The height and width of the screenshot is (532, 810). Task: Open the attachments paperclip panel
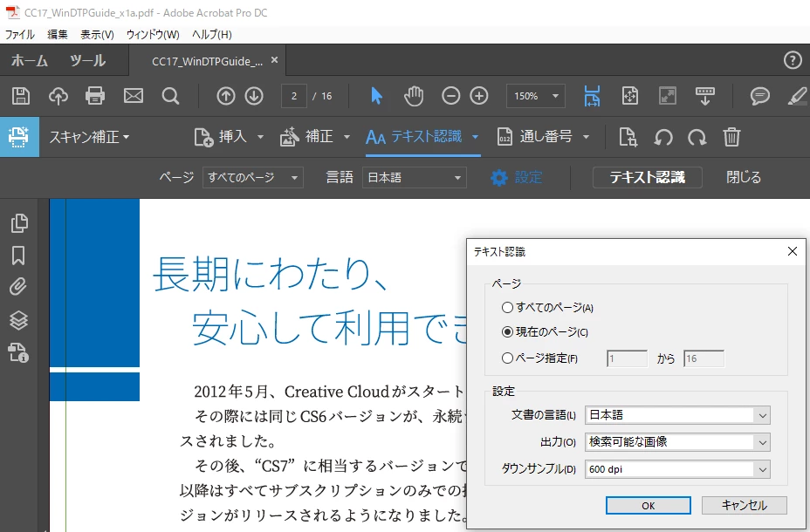pos(18,286)
